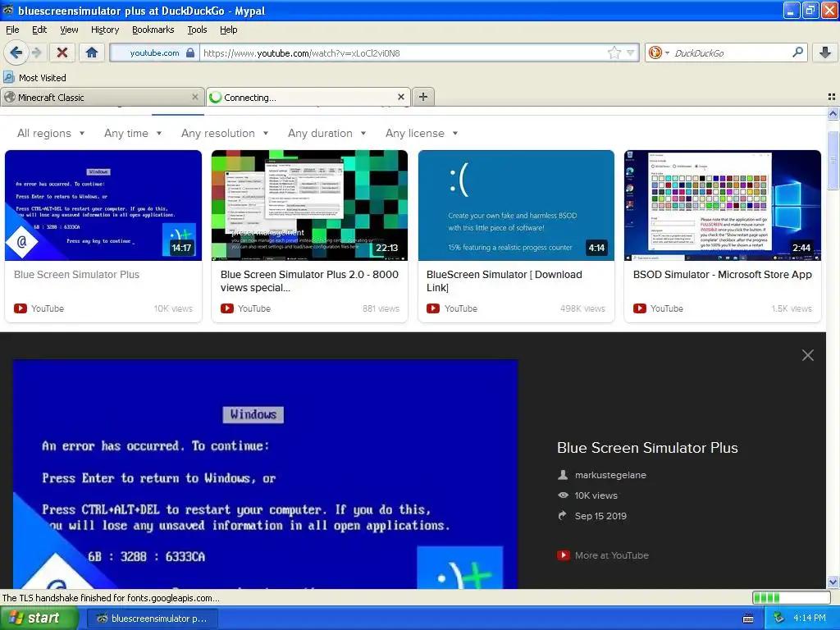Play the large Blue Screen video preview
Image resolution: width=840 pixels, height=630 pixels.
click(265, 474)
